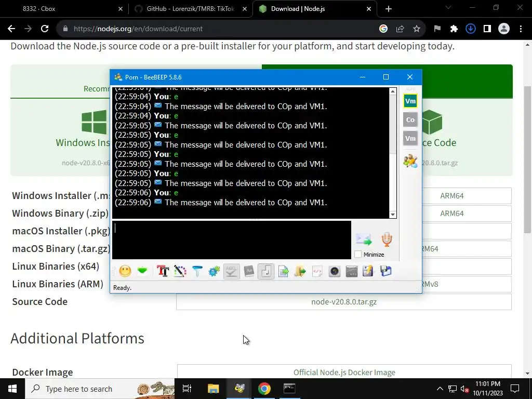Toggle the ABC spell-checking button

231,271
